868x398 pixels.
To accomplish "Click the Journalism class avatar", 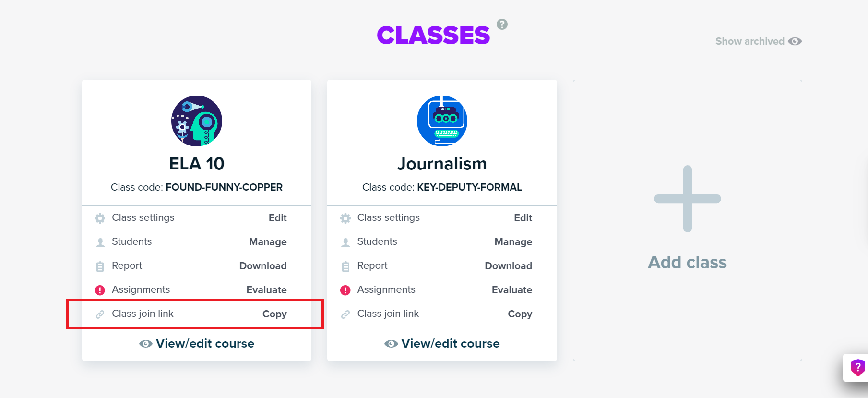I will 442,121.
